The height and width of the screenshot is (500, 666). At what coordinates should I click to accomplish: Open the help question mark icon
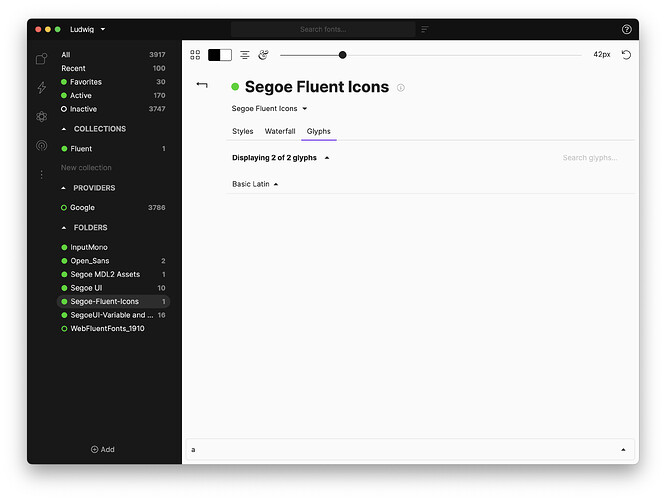click(x=626, y=29)
